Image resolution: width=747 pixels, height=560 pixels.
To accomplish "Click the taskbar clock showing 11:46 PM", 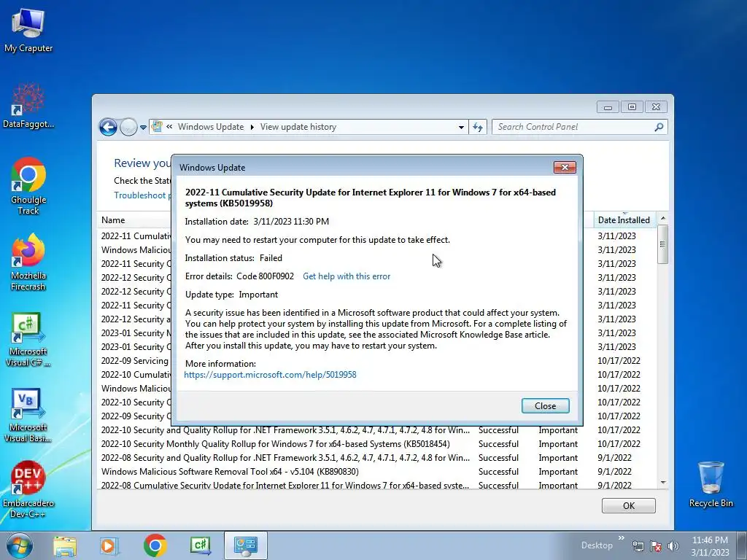I will [710, 546].
